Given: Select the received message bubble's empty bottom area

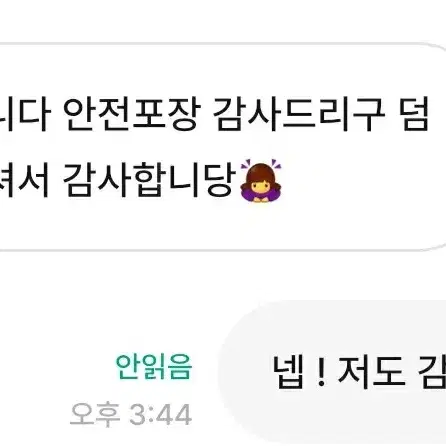Looking at the screenshot, I should [220, 227].
